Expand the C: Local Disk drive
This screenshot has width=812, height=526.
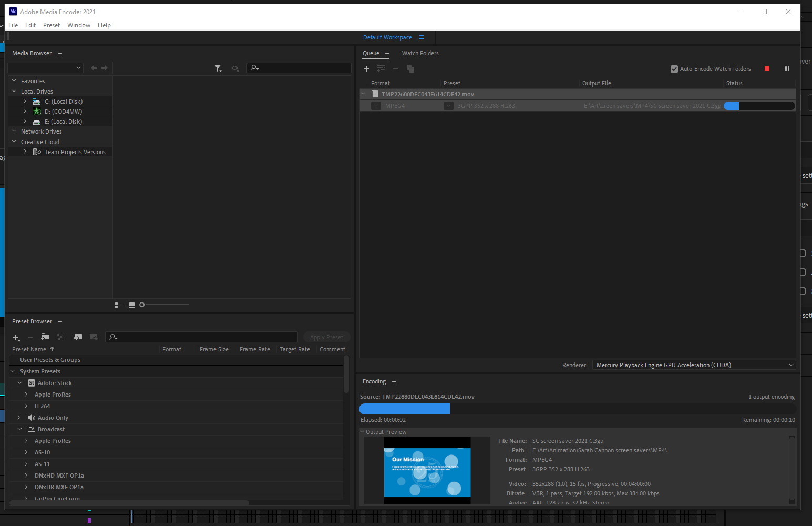(25, 101)
